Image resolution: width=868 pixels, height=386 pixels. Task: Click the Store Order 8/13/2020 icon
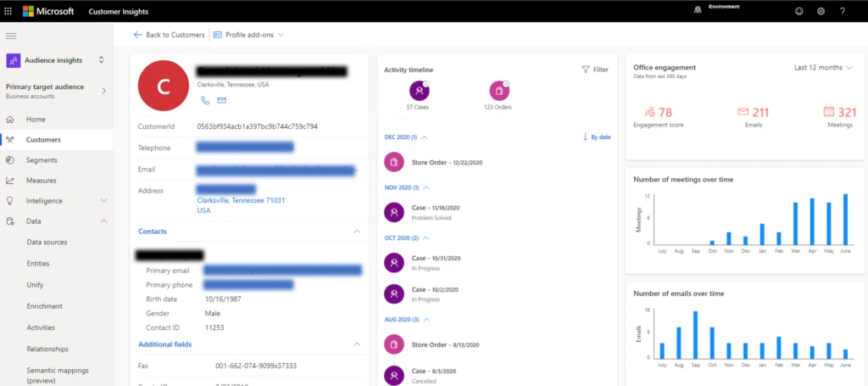pyautogui.click(x=393, y=344)
